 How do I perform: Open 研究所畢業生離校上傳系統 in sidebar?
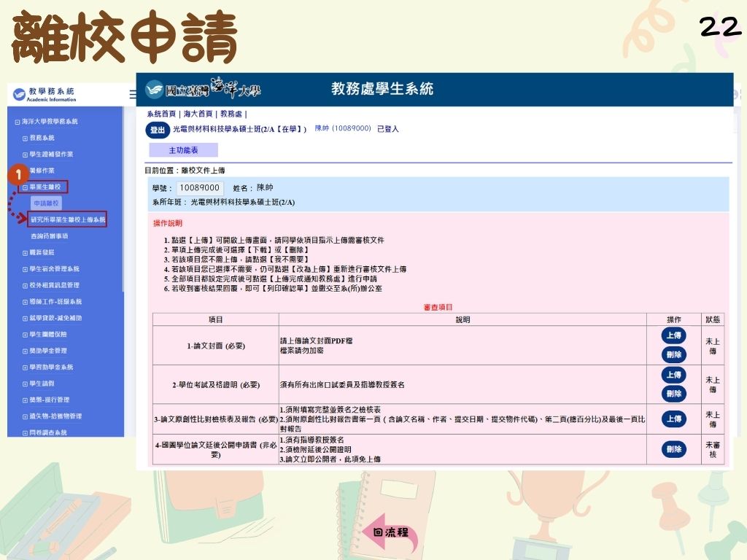pos(67,219)
